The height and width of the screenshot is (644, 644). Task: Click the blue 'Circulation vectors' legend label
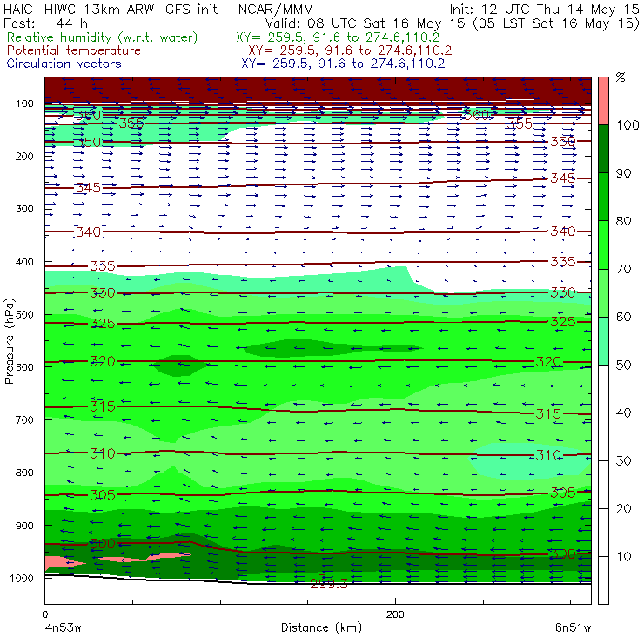(x=64, y=64)
